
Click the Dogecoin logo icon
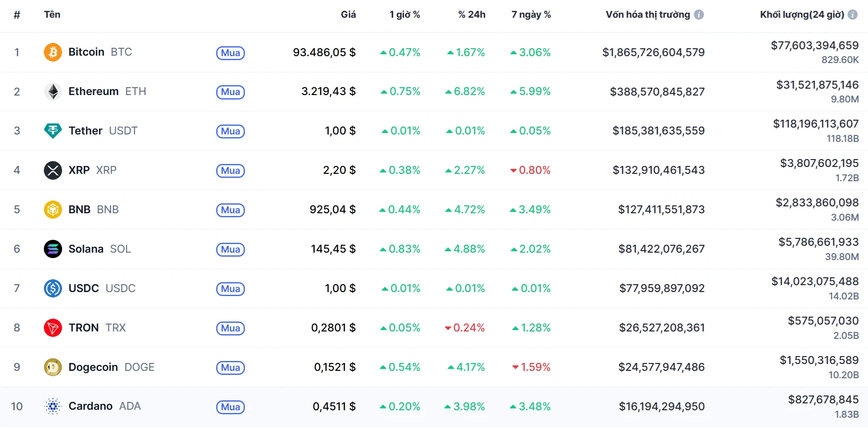[53, 367]
